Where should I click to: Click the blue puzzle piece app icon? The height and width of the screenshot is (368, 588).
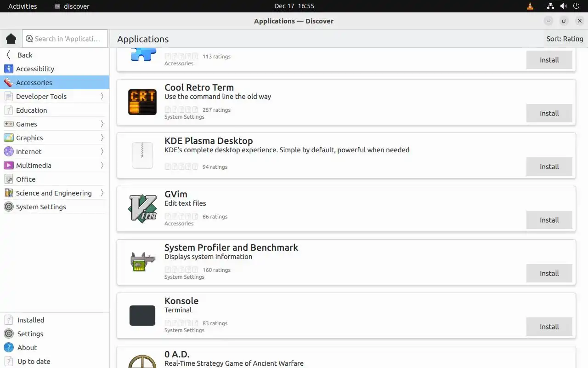pyautogui.click(x=143, y=54)
